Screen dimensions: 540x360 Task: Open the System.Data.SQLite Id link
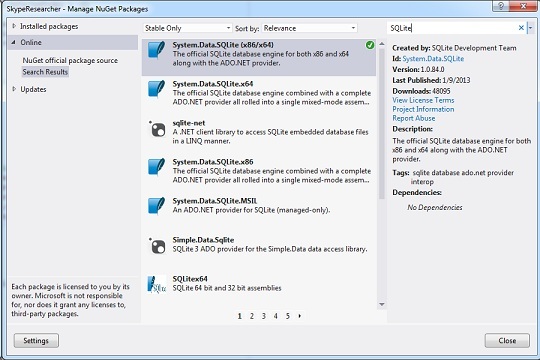pyautogui.click(x=433, y=59)
